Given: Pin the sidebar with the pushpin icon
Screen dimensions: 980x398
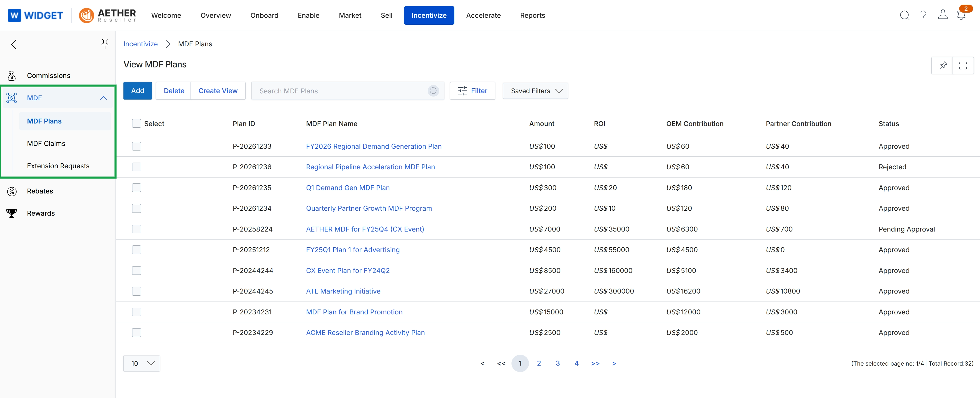Looking at the screenshot, I should (x=105, y=44).
